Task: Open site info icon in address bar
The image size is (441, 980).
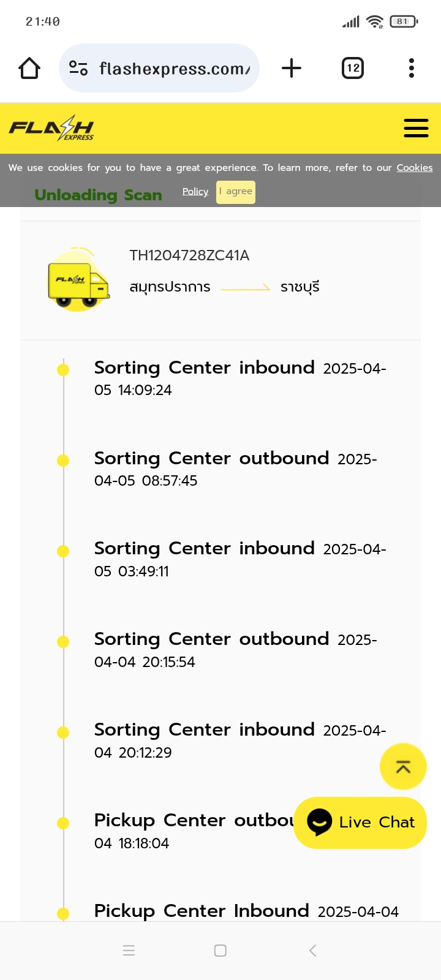Action: 78,68
